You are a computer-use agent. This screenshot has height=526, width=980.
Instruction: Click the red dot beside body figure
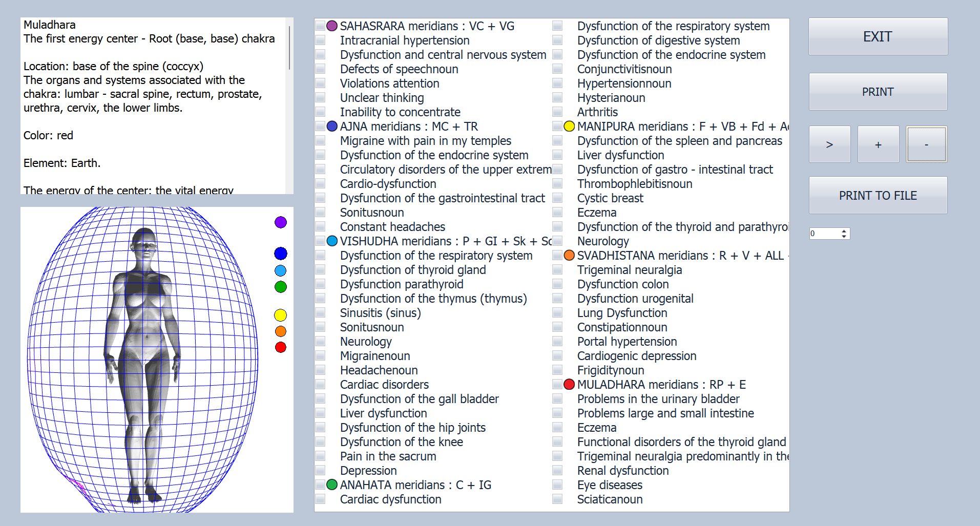point(281,348)
